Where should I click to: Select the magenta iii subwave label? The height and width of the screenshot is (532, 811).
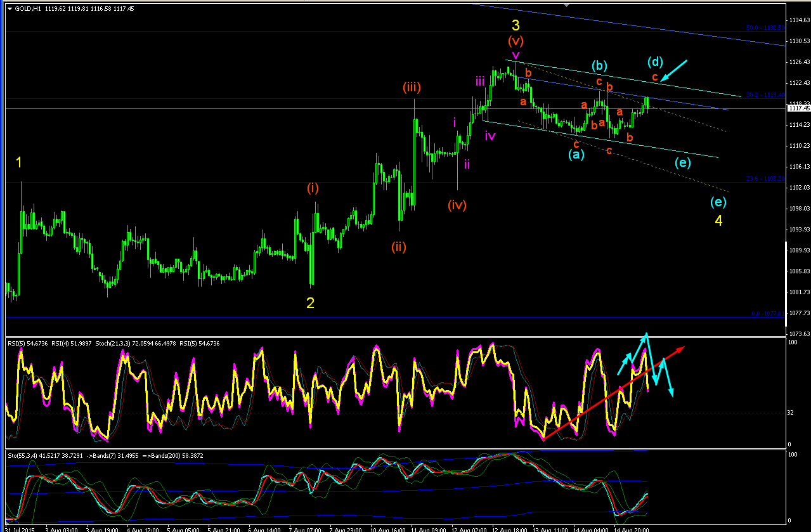pyautogui.click(x=481, y=81)
